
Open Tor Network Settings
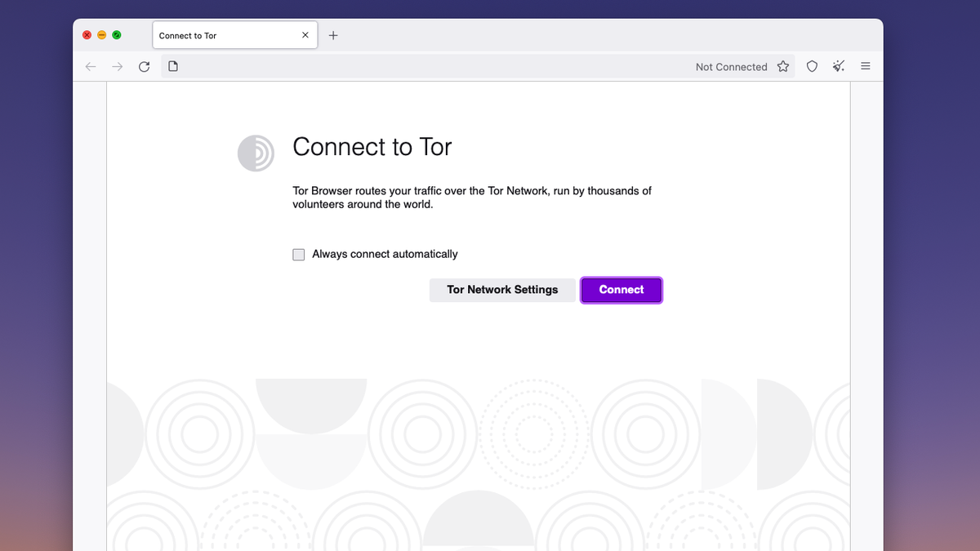pyautogui.click(x=502, y=290)
